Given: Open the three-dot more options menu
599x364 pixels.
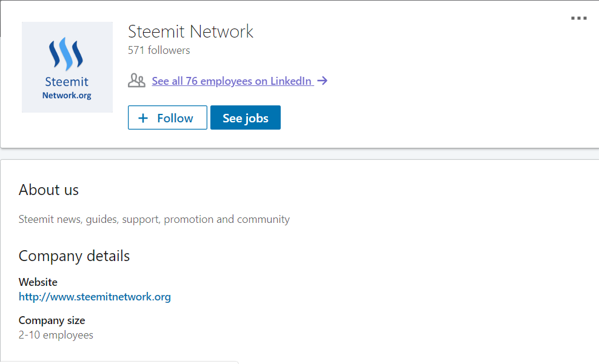Looking at the screenshot, I should (578, 19).
